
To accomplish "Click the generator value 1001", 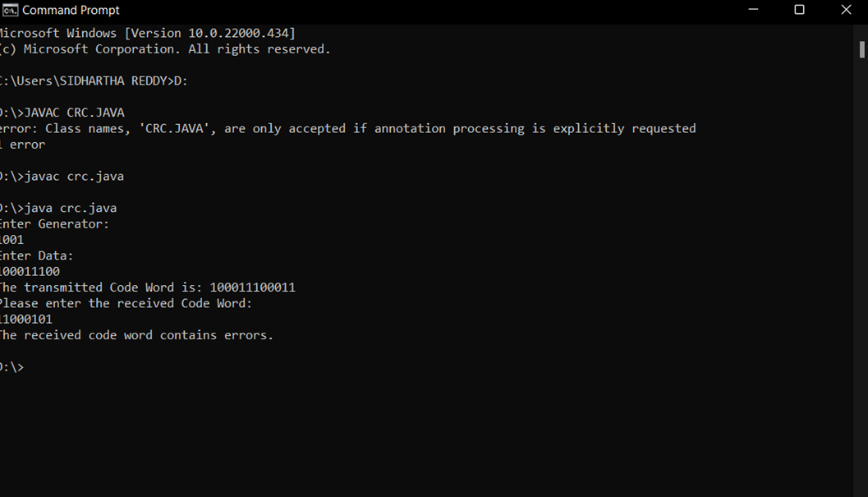I will coord(10,239).
